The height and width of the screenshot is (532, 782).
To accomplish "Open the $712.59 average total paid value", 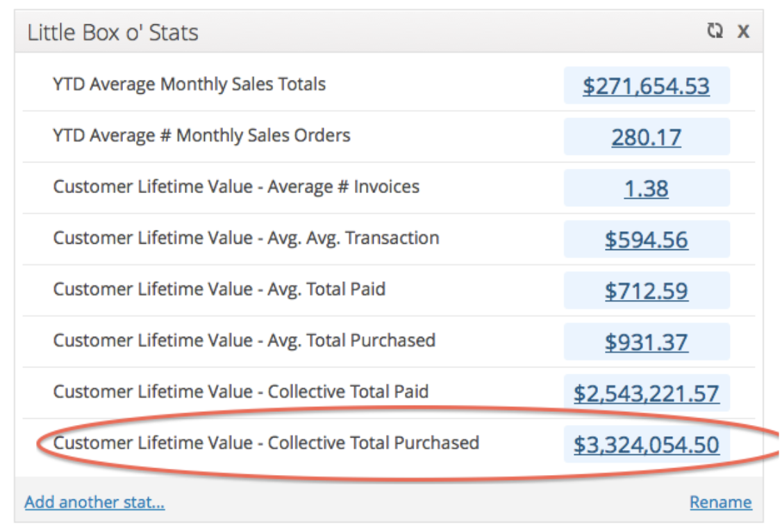I will (646, 290).
